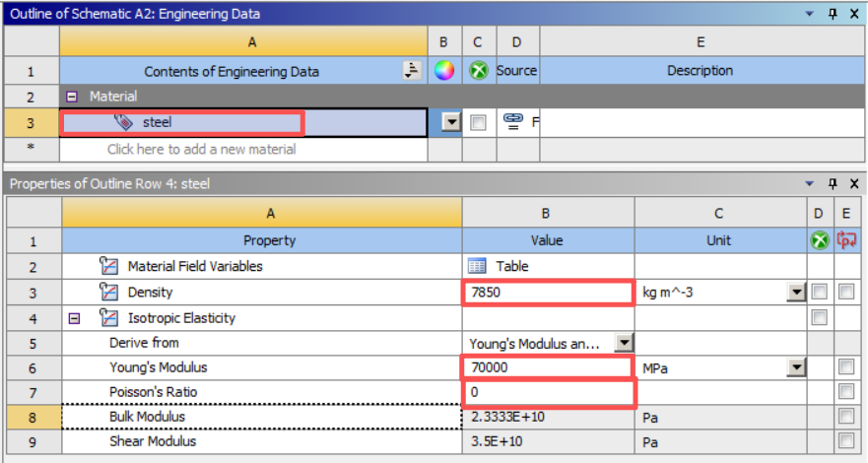Image resolution: width=868 pixels, height=463 pixels.
Task: Click the Derive from property label
Action: [144, 343]
